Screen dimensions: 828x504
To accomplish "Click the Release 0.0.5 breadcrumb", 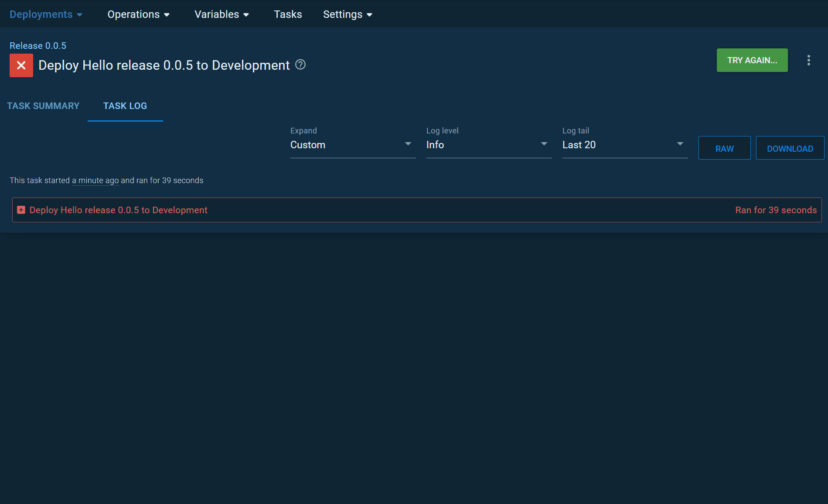I will point(38,45).
